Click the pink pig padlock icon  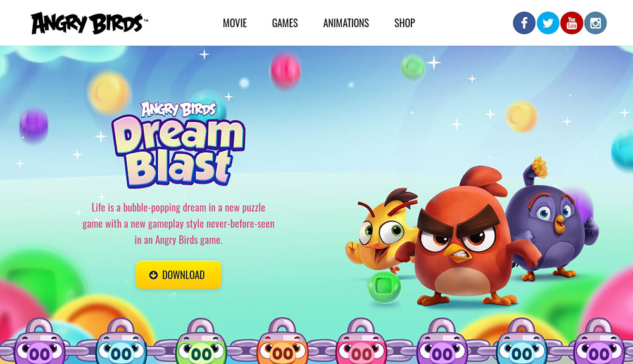[x=361, y=342]
